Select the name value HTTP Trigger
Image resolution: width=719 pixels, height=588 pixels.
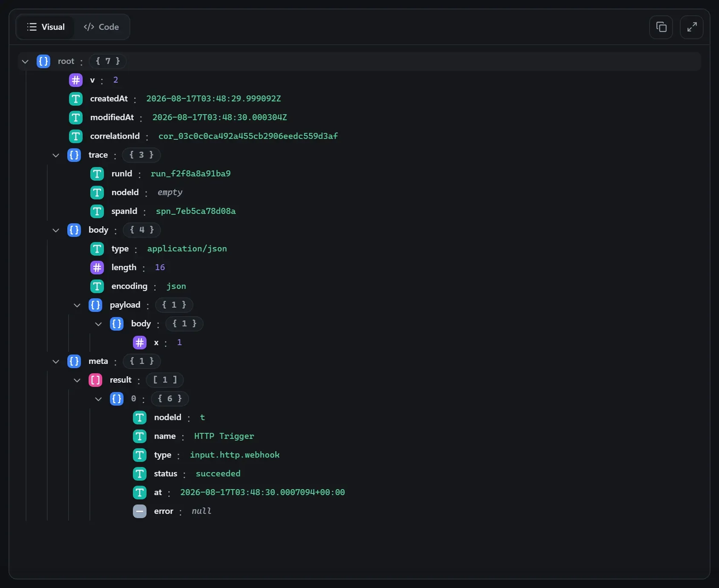[x=224, y=436]
